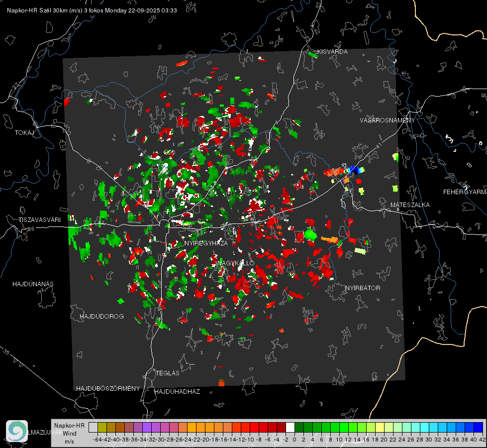Click the '0' legend value
The image size is (487, 448).
pyautogui.click(x=294, y=440)
